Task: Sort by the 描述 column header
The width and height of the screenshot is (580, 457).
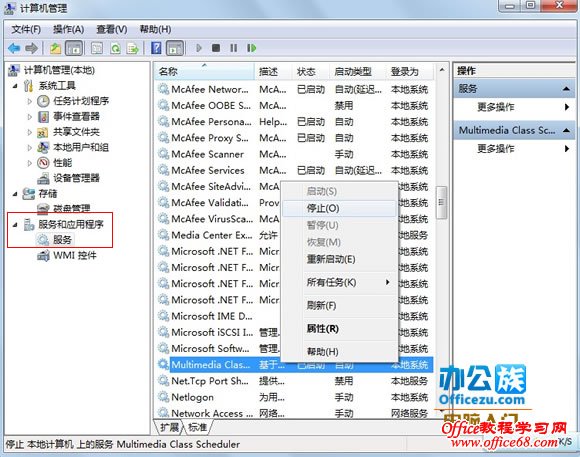Action: [x=273, y=71]
